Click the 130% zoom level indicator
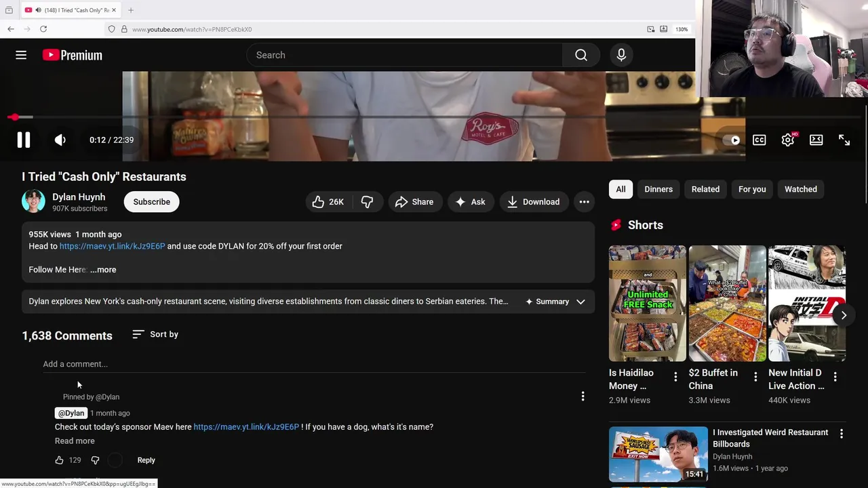Image resolution: width=868 pixels, height=488 pixels. [682, 29]
